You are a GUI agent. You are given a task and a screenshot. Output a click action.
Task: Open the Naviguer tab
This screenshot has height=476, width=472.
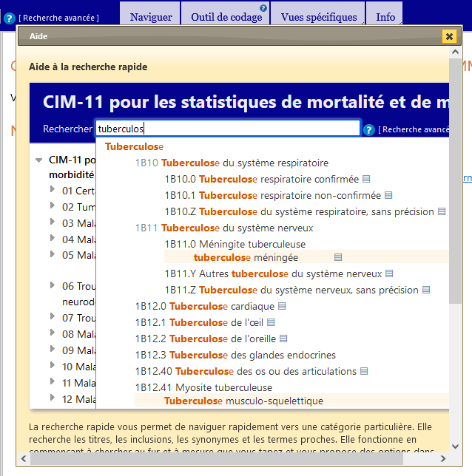[x=151, y=17]
